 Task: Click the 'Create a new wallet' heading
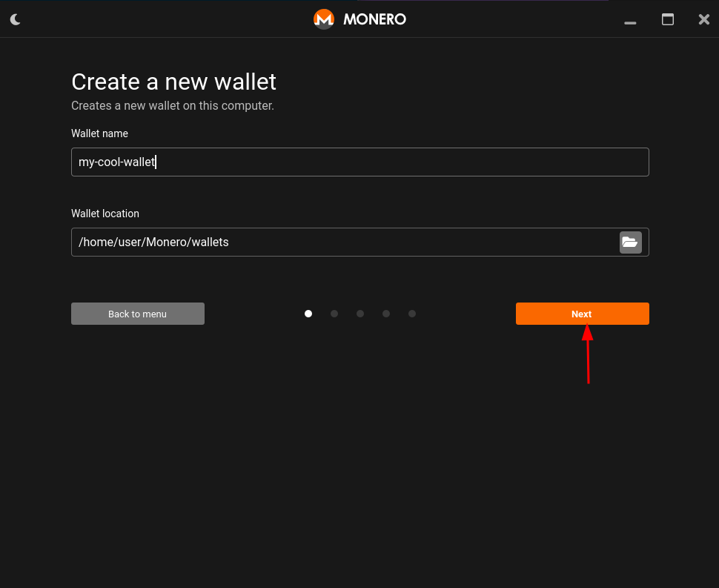point(173,82)
